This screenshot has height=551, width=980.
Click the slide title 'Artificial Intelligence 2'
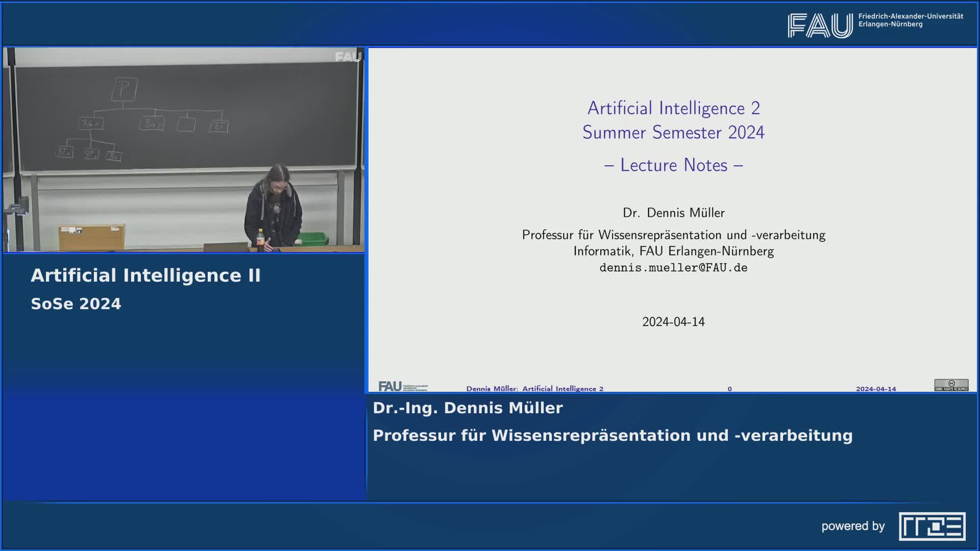click(673, 108)
